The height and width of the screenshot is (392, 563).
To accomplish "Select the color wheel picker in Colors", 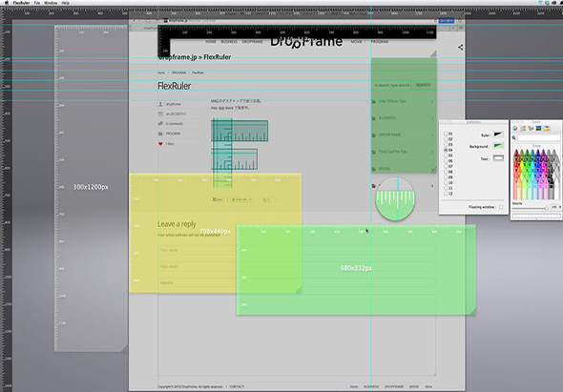I will coord(515,128).
